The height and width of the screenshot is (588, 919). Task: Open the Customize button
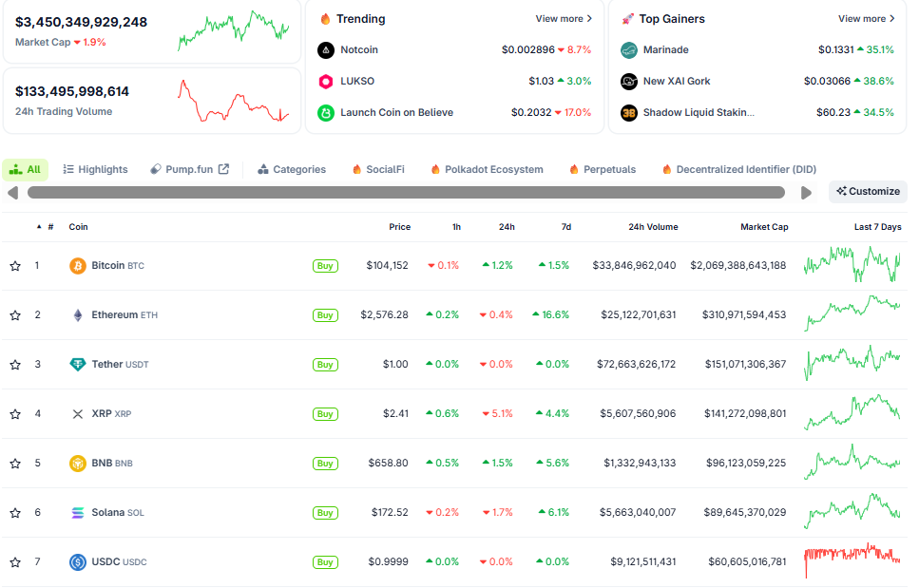coord(868,192)
